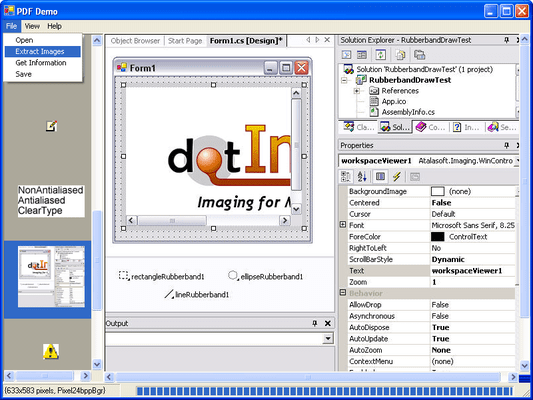Pin the Solution Explorer panel

506,40
